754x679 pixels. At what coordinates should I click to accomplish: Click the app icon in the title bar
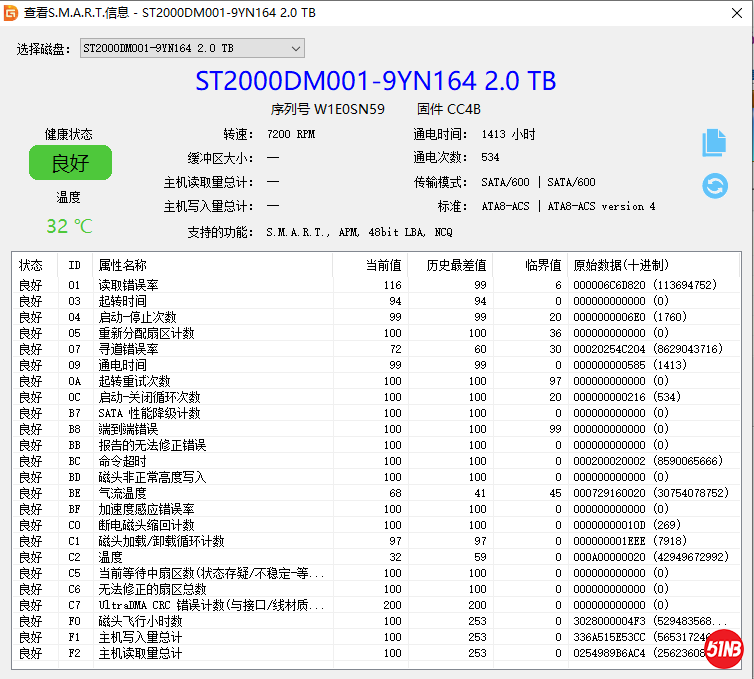click(x=11, y=13)
